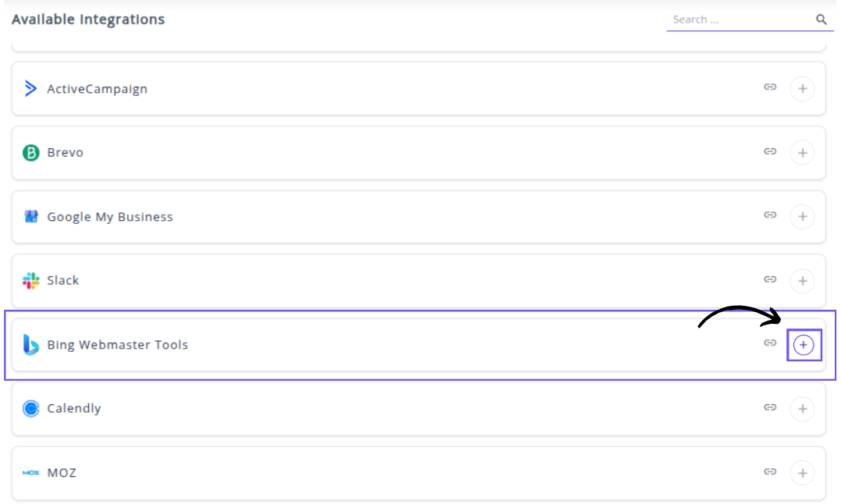Focus the integrations search field
Image resolution: width=841 pixels, height=504 pixels.
[737, 20]
